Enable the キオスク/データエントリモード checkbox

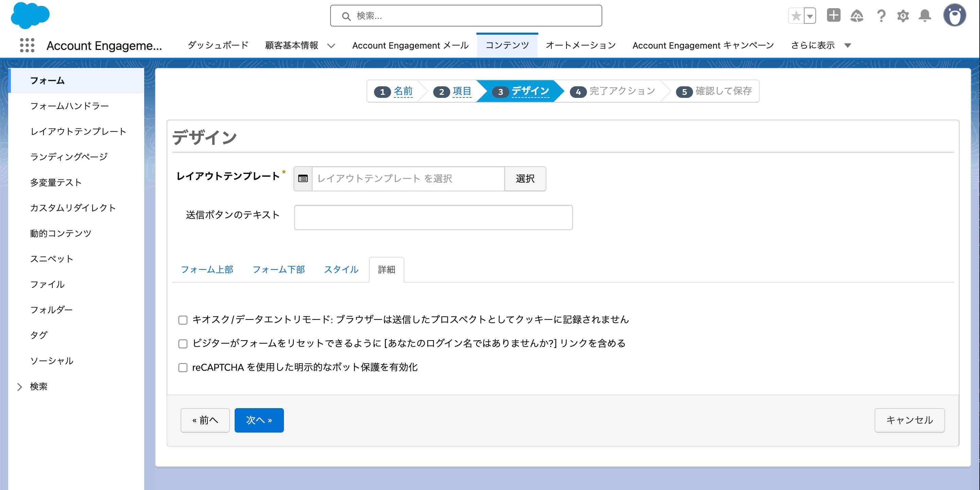point(183,320)
